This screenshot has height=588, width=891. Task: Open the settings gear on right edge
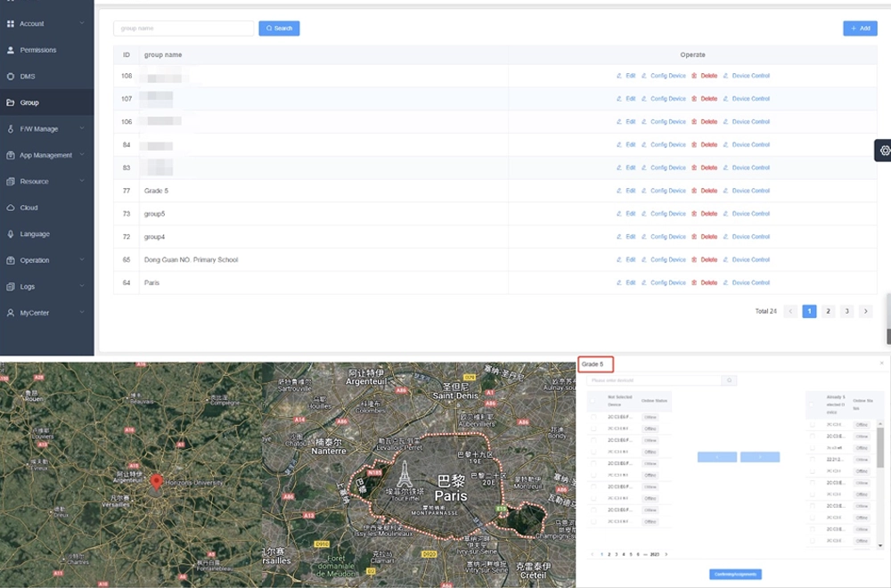coord(884,151)
